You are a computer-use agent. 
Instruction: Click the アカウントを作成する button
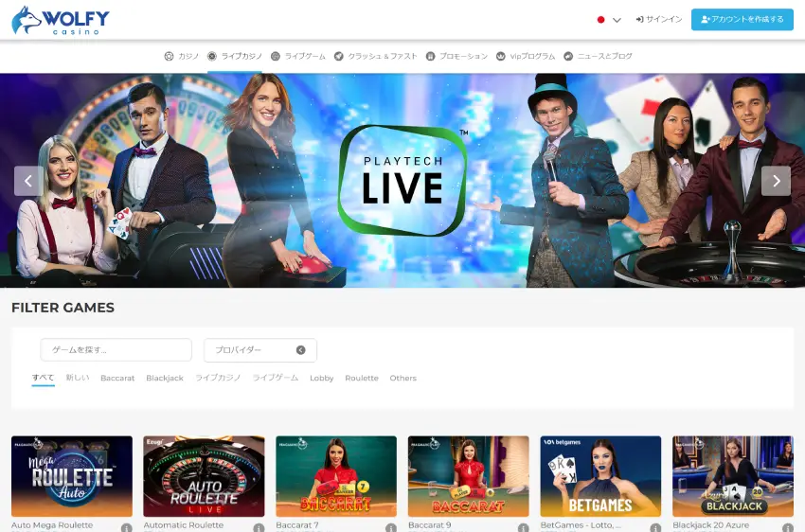pos(742,20)
